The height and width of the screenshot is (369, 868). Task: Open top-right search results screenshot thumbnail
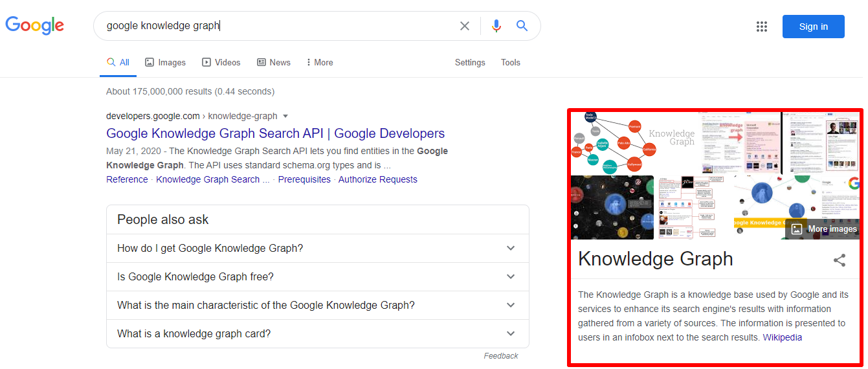point(821,142)
